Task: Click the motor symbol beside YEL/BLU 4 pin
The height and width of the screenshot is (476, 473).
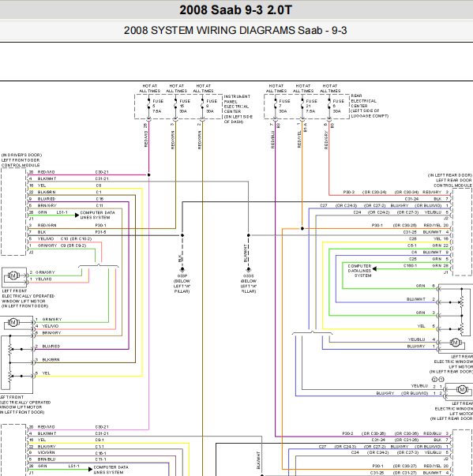Action: click(x=455, y=343)
